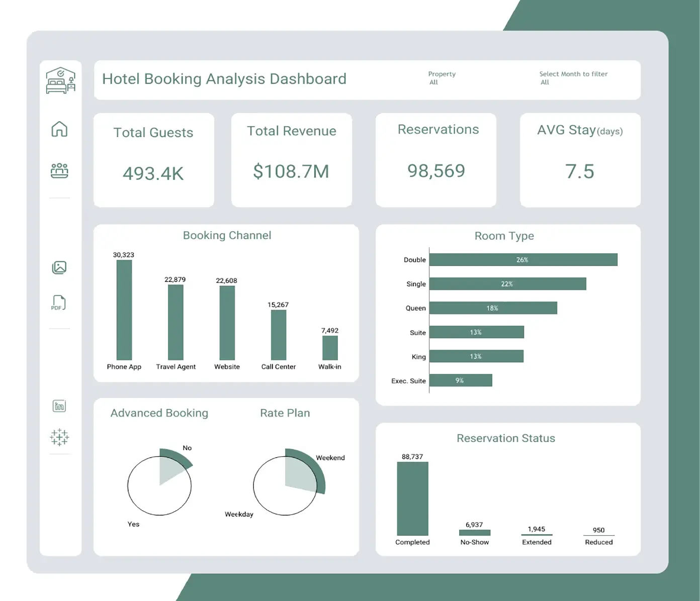
Task: Go to the Home page icon
Action: tap(59, 129)
